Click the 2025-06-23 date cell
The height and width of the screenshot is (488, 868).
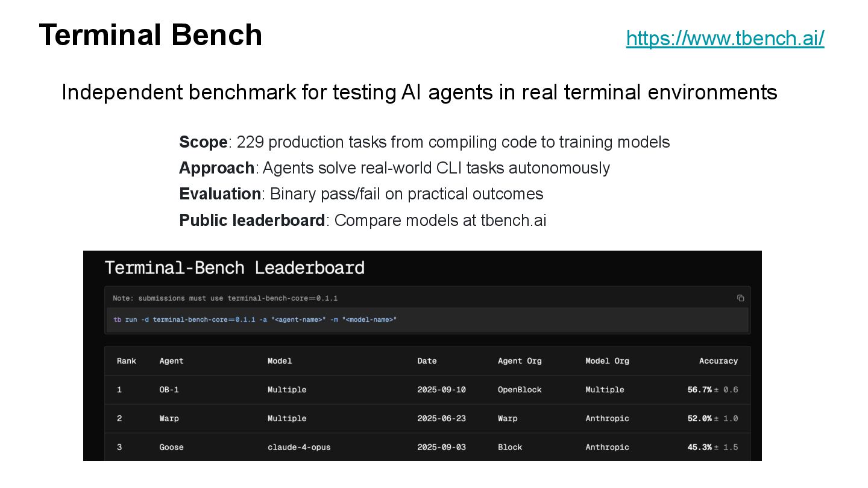click(x=441, y=418)
